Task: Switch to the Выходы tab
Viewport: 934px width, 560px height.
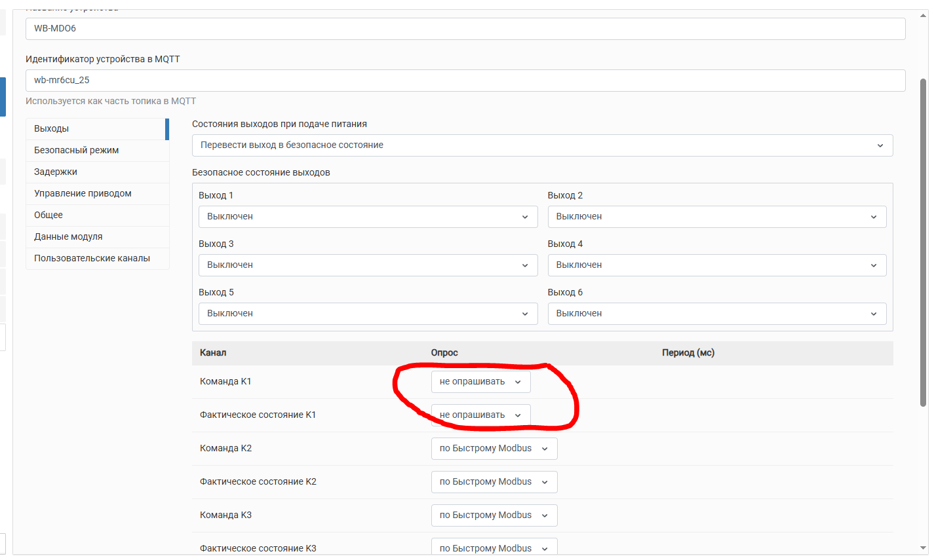Action: pos(96,129)
